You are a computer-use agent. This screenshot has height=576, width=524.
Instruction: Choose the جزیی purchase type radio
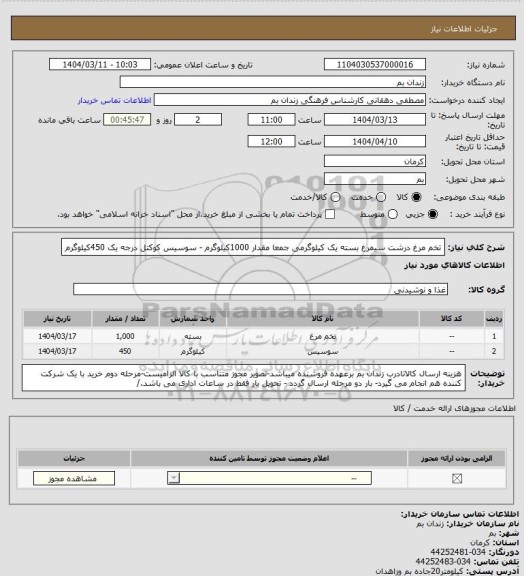(x=433, y=214)
